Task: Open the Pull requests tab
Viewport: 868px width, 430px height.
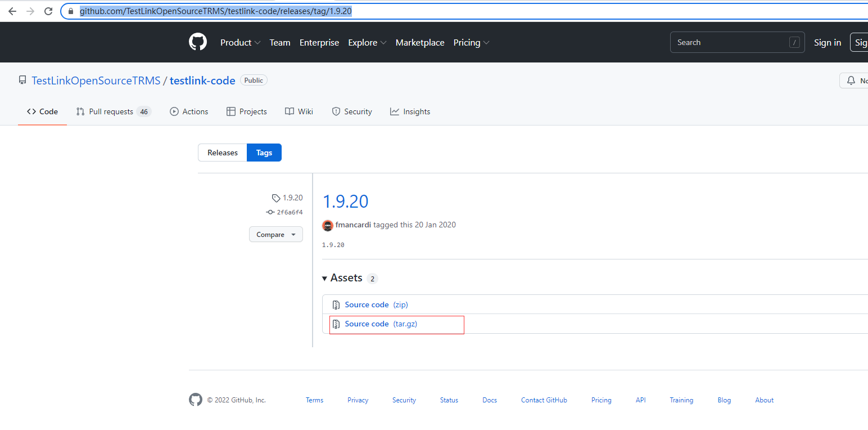Action: [x=114, y=111]
